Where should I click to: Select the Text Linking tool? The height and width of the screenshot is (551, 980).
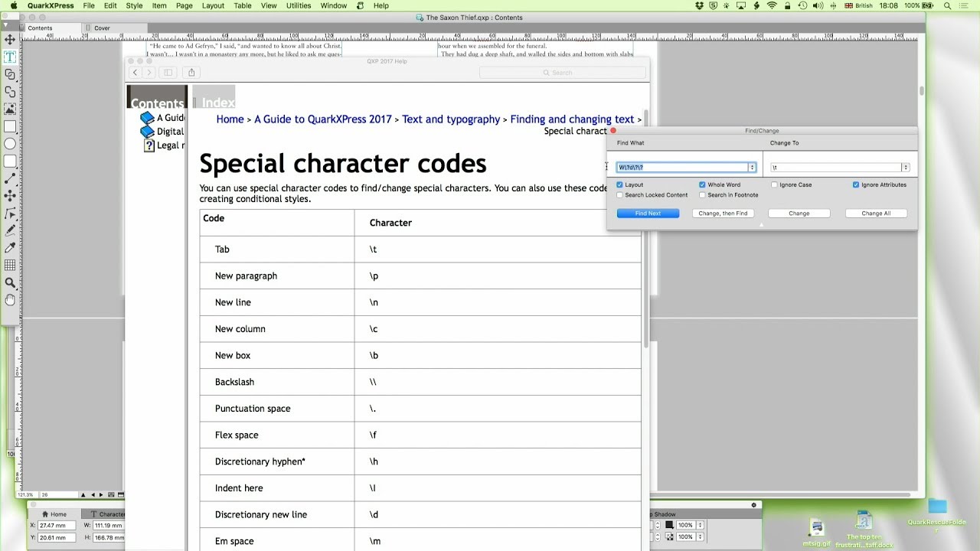pyautogui.click(x=10, y=75)
